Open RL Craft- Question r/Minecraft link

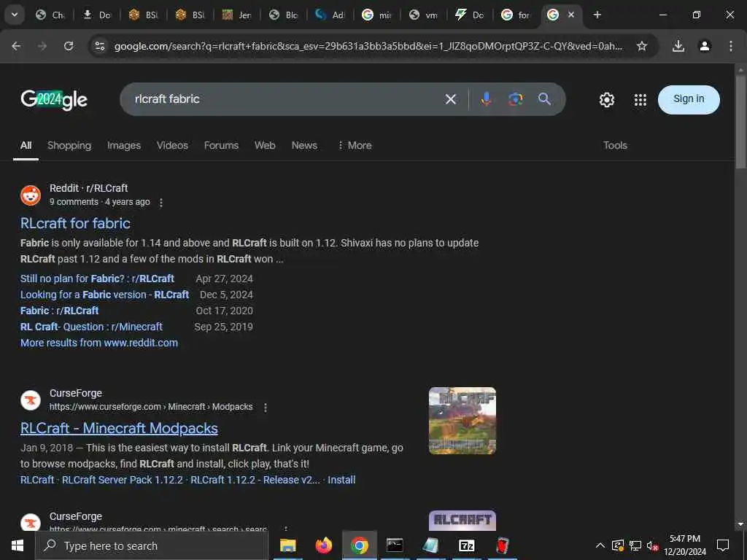click(91, 327)
